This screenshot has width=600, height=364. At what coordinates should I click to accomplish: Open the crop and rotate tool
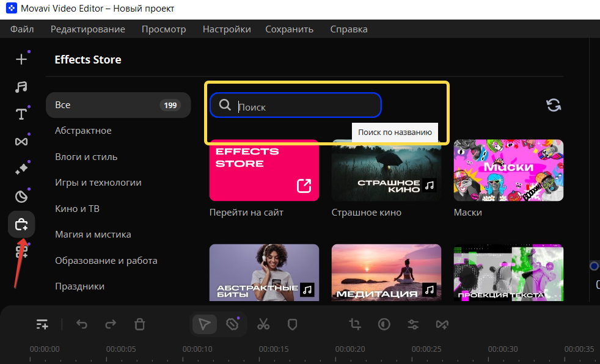355,324
